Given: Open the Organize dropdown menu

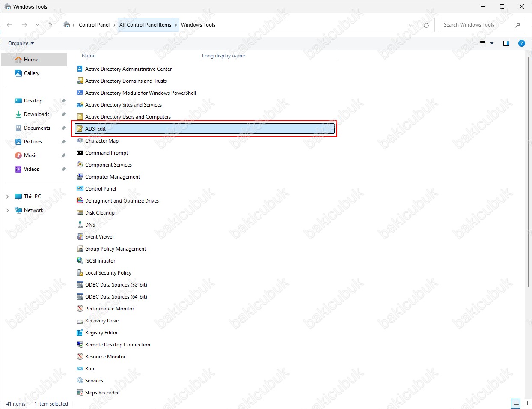Looking at the screenshot, I should coord(21,43).
